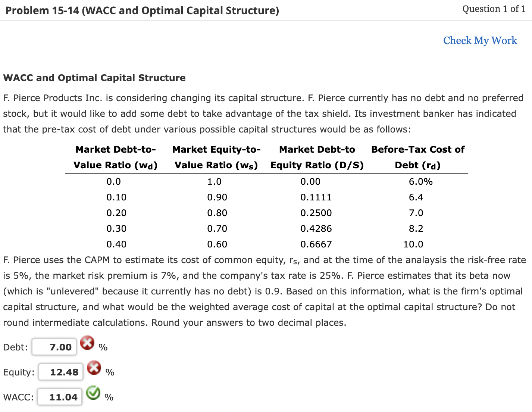The height and width of the screenshot is (412, 532).
Task: Click the Debt answer input field
Action: 54,347
